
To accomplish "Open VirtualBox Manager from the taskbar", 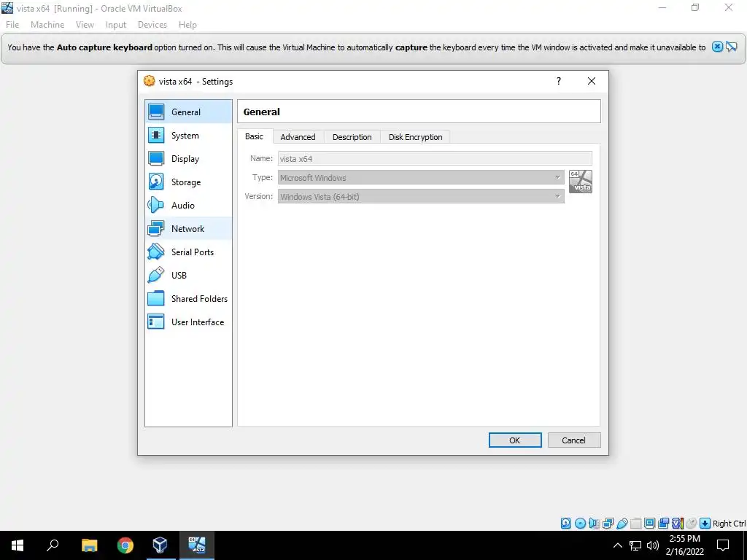I will coord(160,545).
